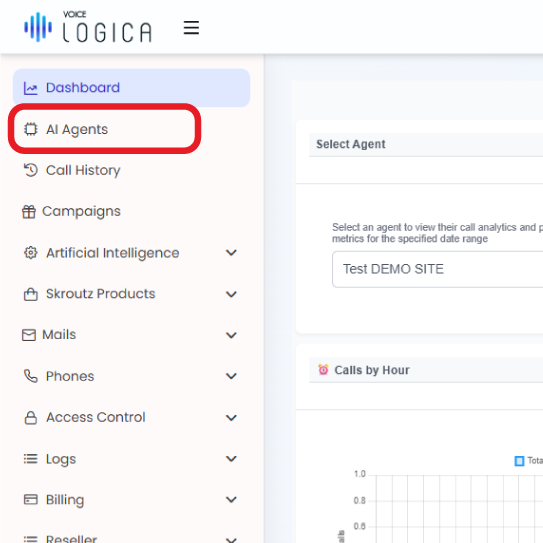Expand the Access Control chevron
This screenshot has height=543, width=543.
pyautogui.click(x=231, y=417)
